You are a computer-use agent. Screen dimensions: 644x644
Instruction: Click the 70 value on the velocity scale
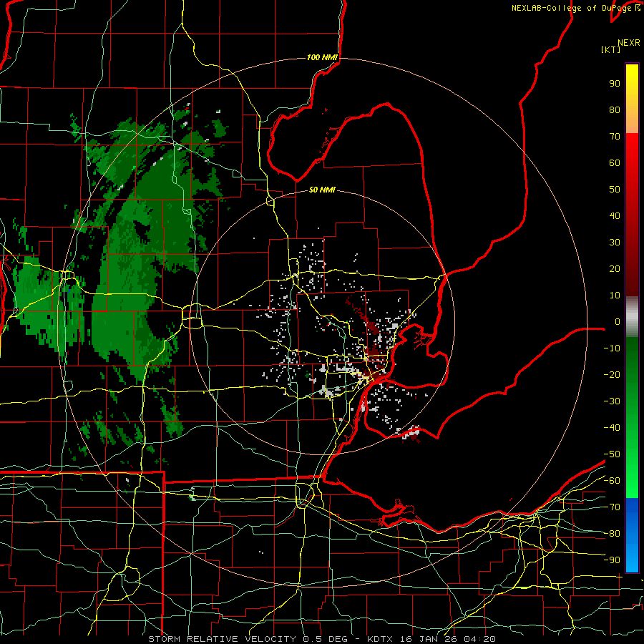[x=615, y=137]
